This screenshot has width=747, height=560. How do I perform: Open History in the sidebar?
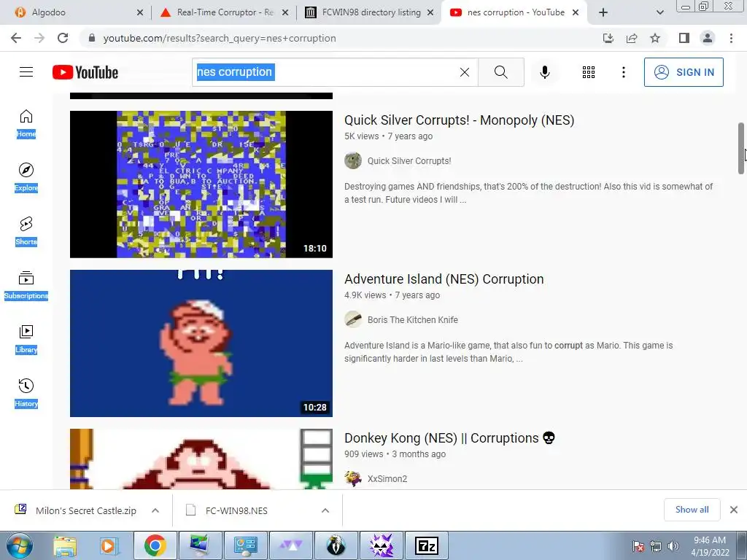(x=26, y=393)
